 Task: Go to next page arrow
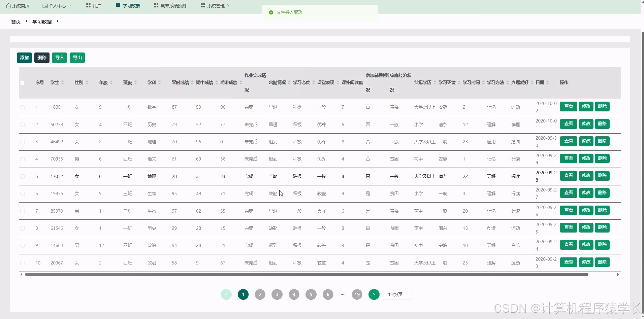coord(374,294)
